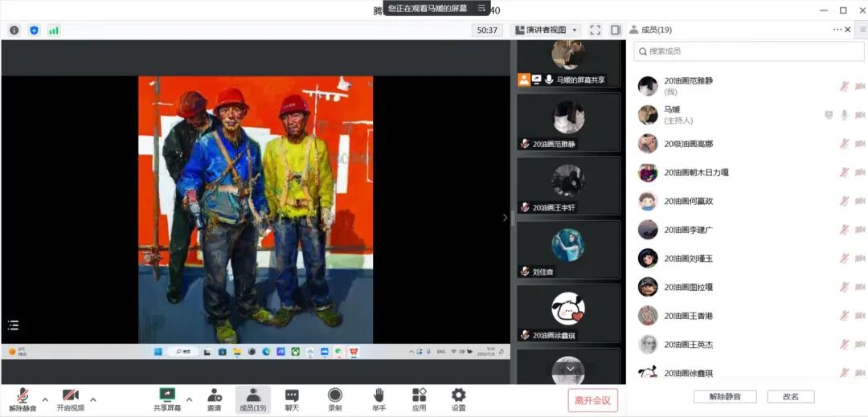Select member 20油画刘瑾玉 in list
This screenshot has height=417, width=868.
[x=748, y=258]
